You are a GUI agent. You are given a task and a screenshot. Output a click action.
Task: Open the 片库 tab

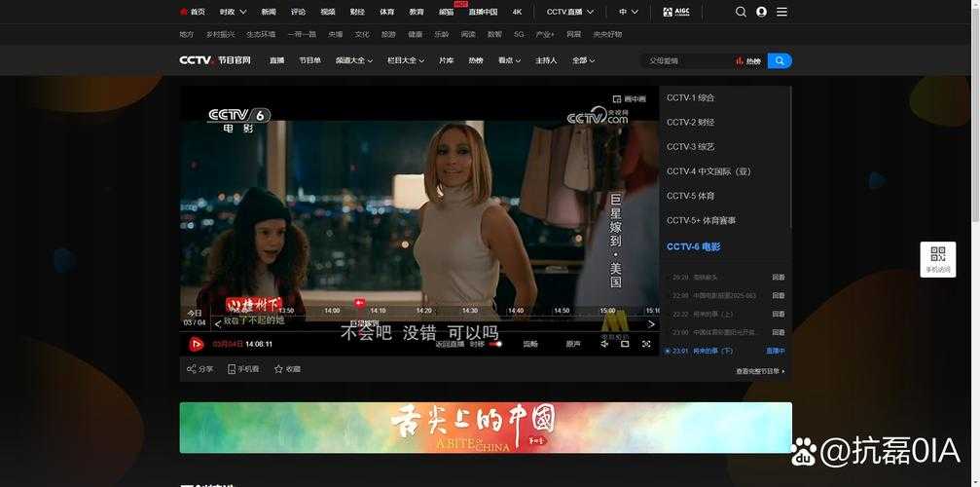(x=446, y=60)
